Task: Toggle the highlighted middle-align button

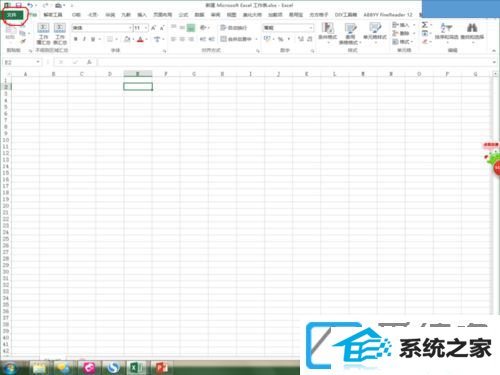Action: tap(191, 28)
